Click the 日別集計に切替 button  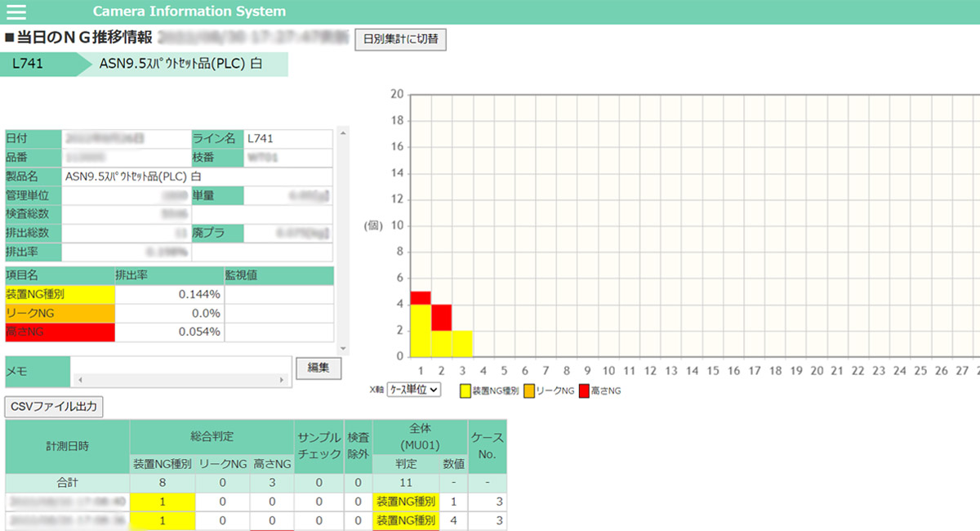[x=400, y=40]
